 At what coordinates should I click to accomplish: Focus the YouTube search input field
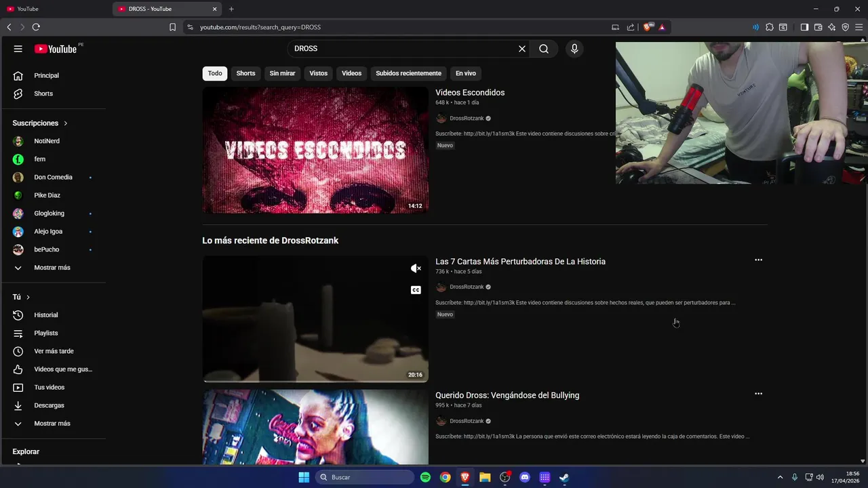[x=403, y=49]
